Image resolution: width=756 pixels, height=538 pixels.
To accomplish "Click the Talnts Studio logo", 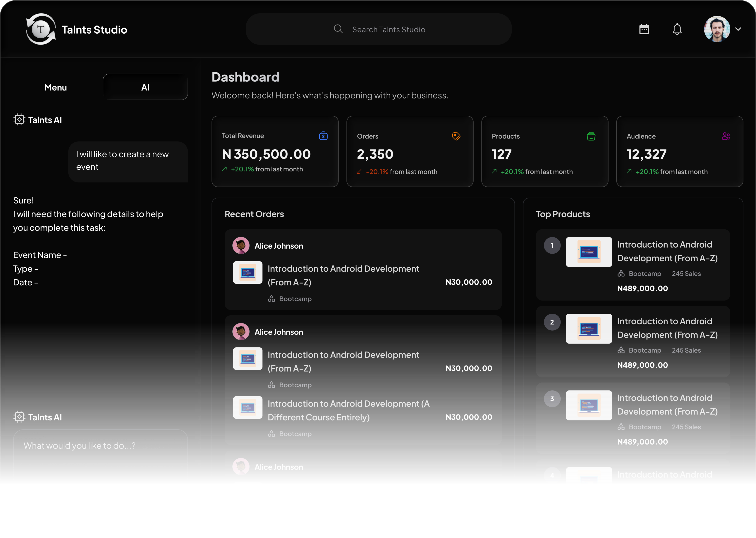I will pyautogui.click(x=41, y=29).
